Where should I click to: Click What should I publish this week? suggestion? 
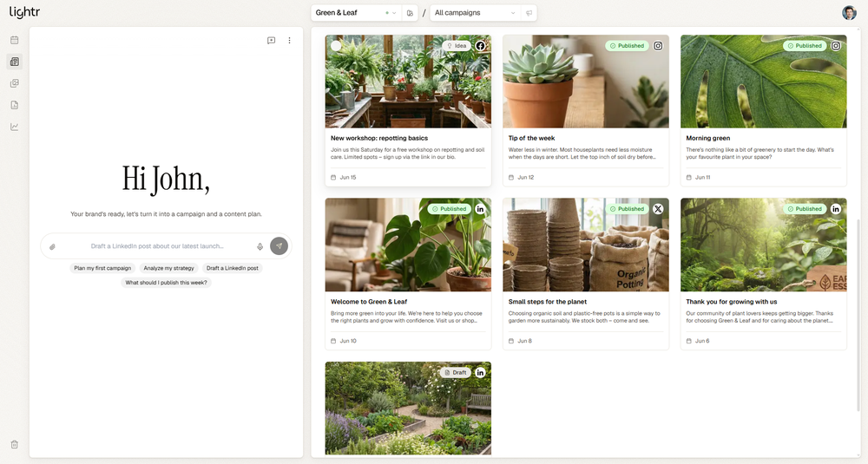166,283
